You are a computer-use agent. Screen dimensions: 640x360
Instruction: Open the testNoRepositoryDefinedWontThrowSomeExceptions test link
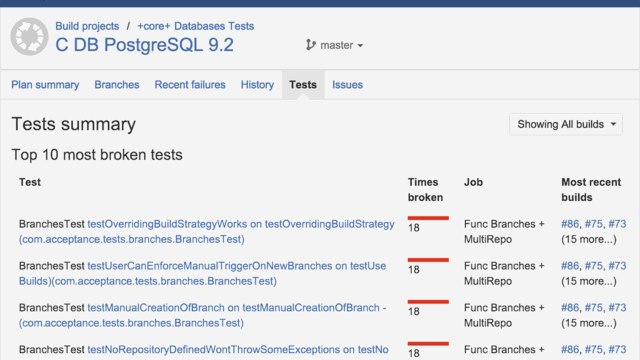click(238, 350)
